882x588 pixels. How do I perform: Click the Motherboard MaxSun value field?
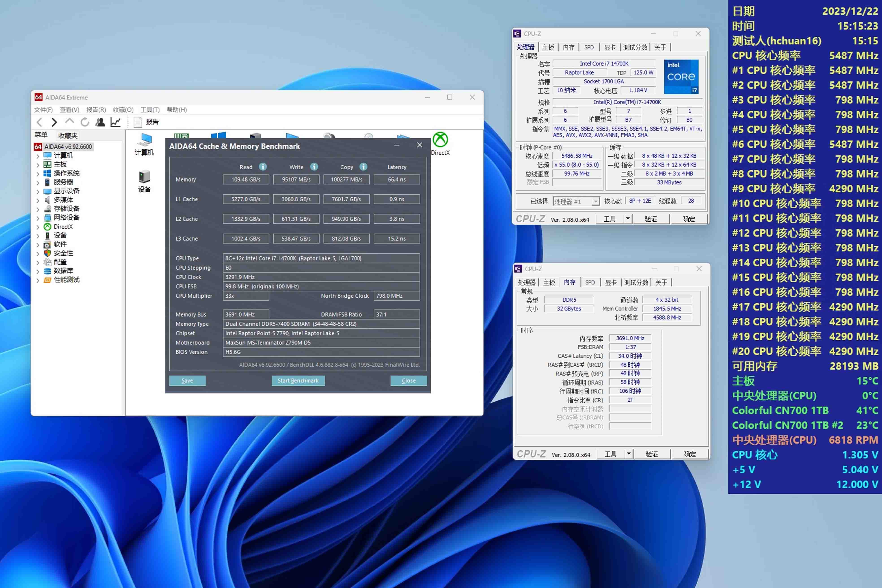[x=321, y=342]
